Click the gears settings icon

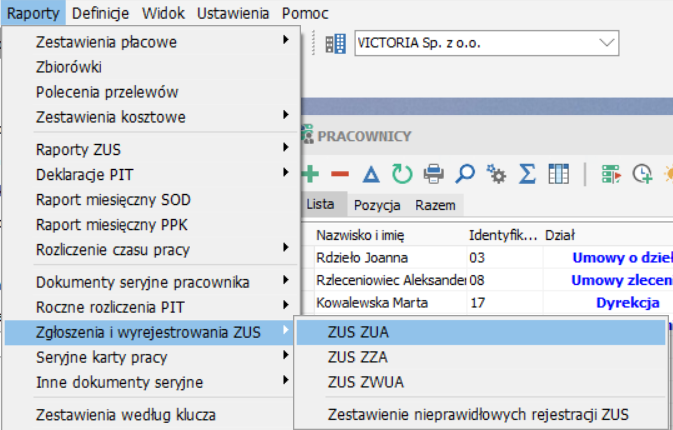[x=496, y=174]
